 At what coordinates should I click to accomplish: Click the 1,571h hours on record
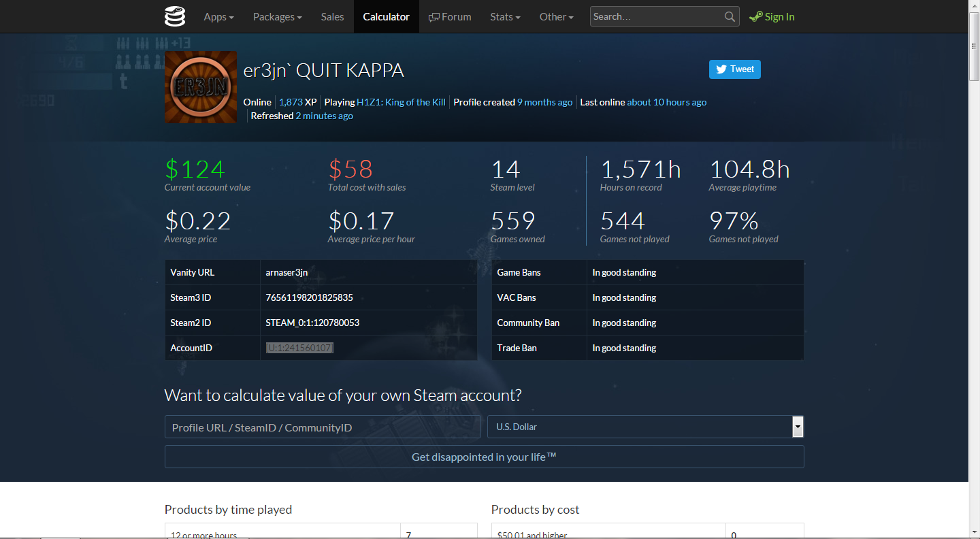click(641, 169)
